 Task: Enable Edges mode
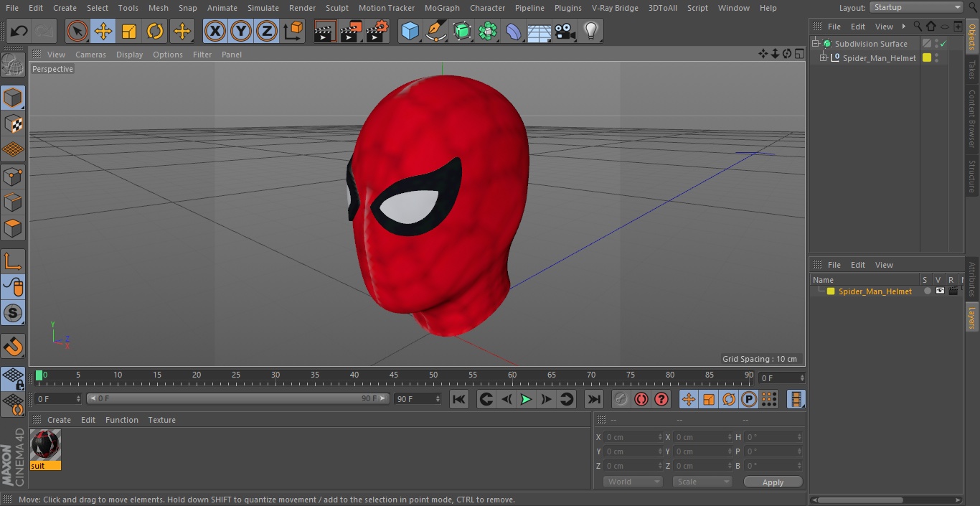pyautogui.click(x=13, y=202)
